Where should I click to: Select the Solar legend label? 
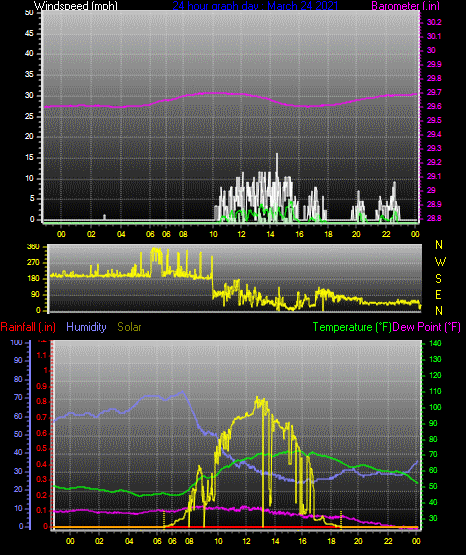(129, 327)
